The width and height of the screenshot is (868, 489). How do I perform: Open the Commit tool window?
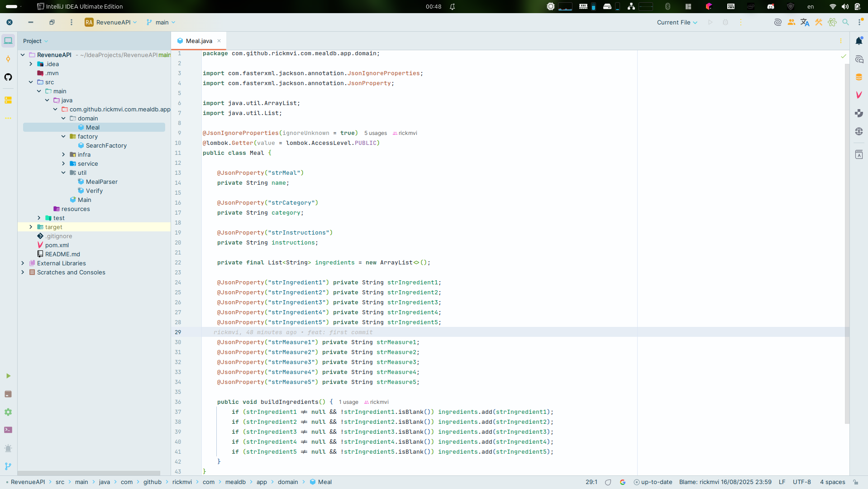pos(8,59)
